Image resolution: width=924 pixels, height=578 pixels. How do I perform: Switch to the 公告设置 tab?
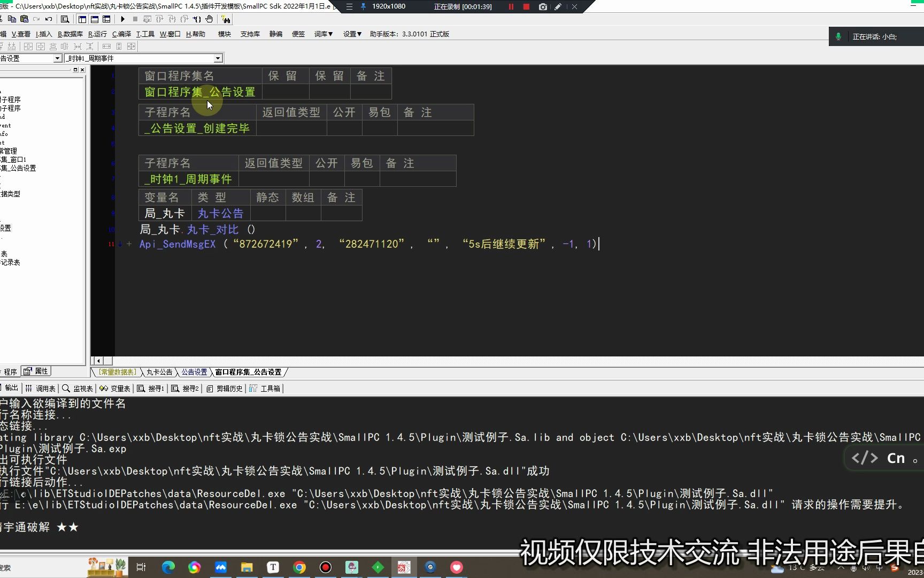[x=194, y=372]
